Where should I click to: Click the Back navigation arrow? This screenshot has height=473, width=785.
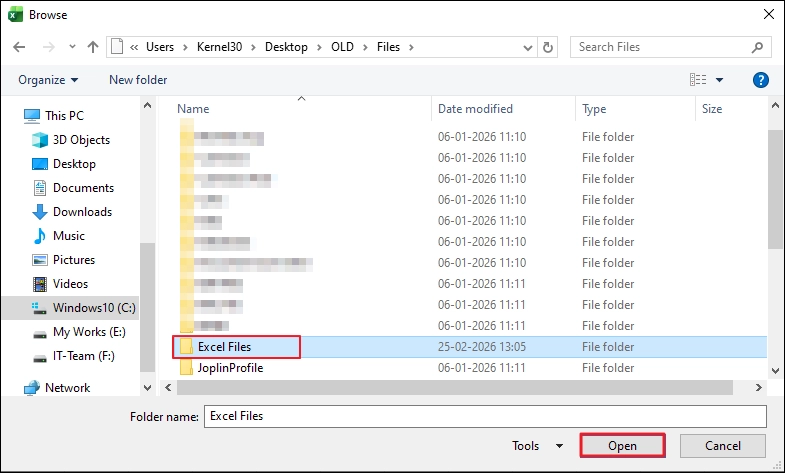[19, 47]
